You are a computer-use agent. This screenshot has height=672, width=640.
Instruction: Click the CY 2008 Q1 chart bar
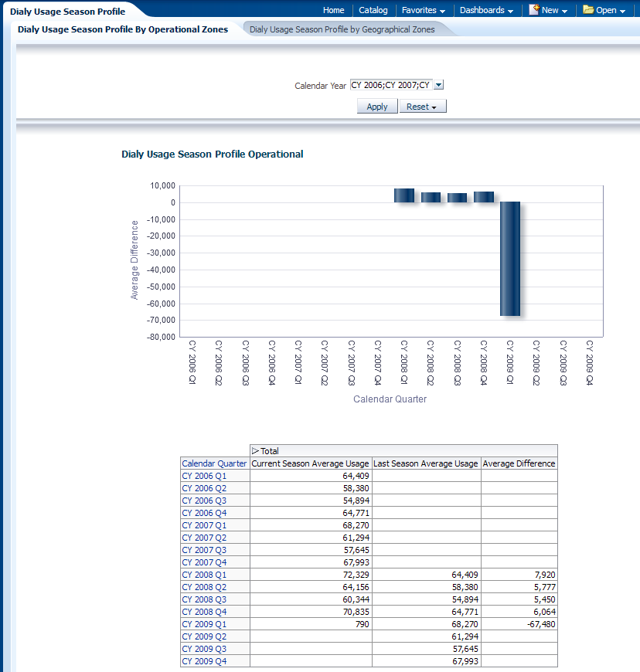(x=404, y=195)
